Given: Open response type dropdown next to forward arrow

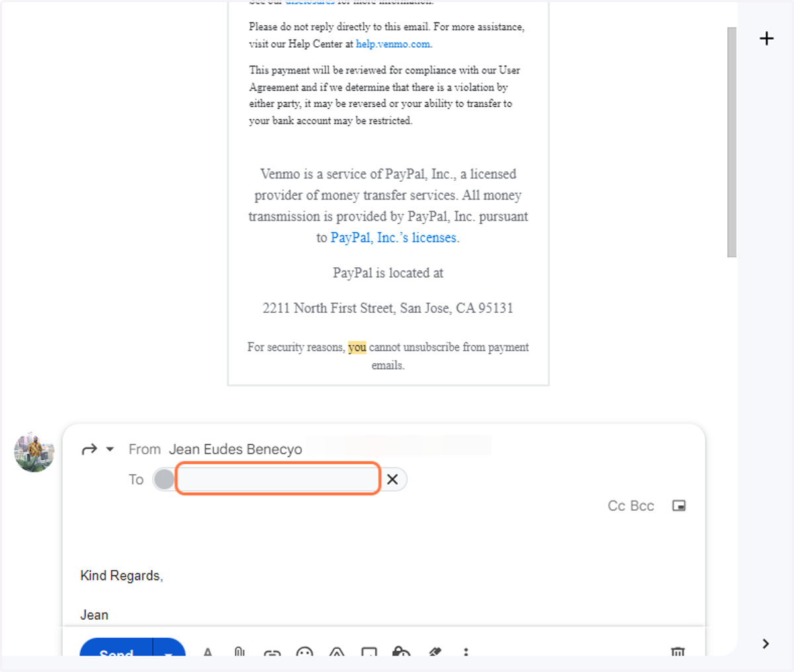Looking at the screenshot, I should [110, 450].
